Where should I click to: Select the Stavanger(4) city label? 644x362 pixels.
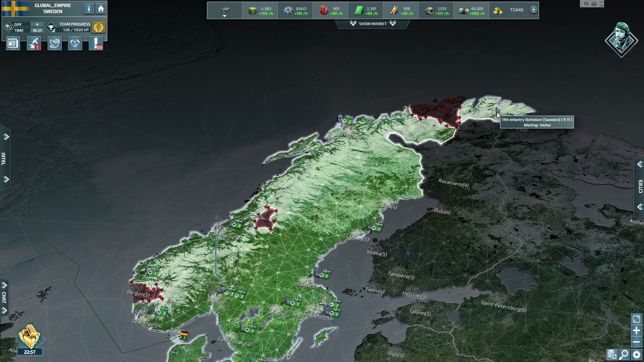pyautogui.click(x=147, y=323)
